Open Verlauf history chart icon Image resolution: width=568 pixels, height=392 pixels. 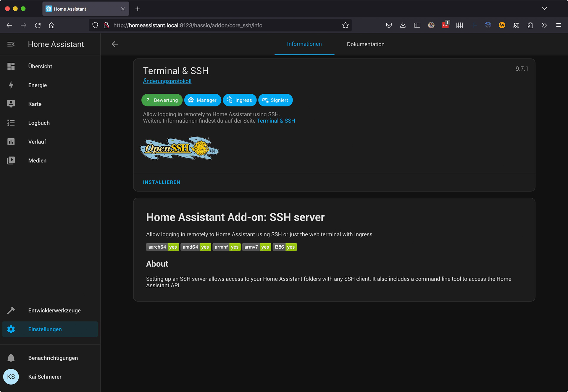coord(11,142)
